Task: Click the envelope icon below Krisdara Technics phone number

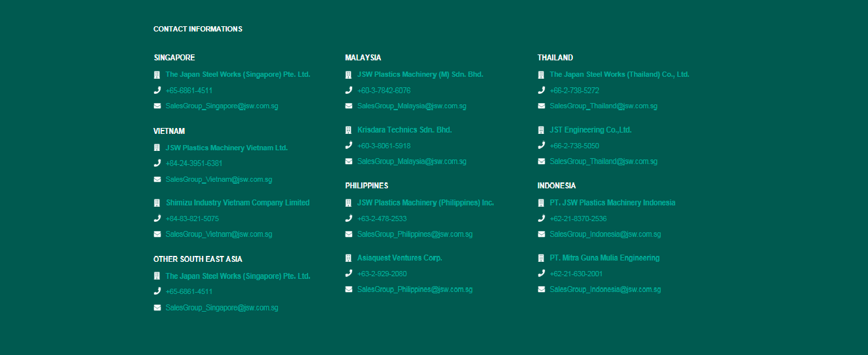Action: point(349,161)
